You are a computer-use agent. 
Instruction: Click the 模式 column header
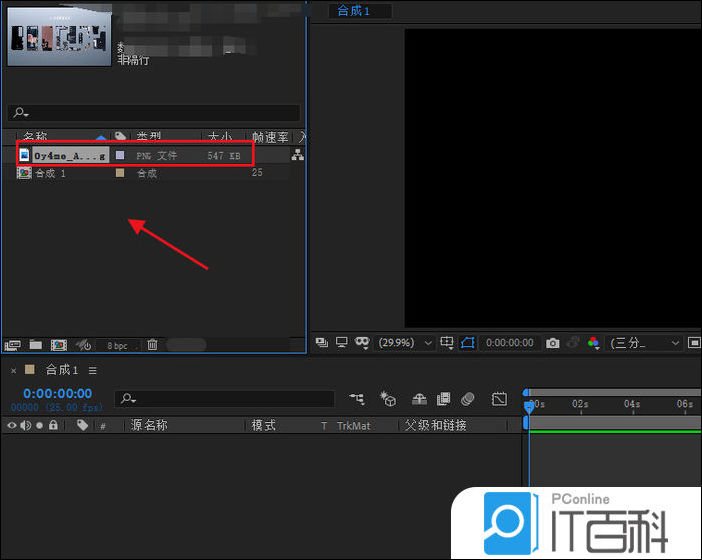(263, 425)
